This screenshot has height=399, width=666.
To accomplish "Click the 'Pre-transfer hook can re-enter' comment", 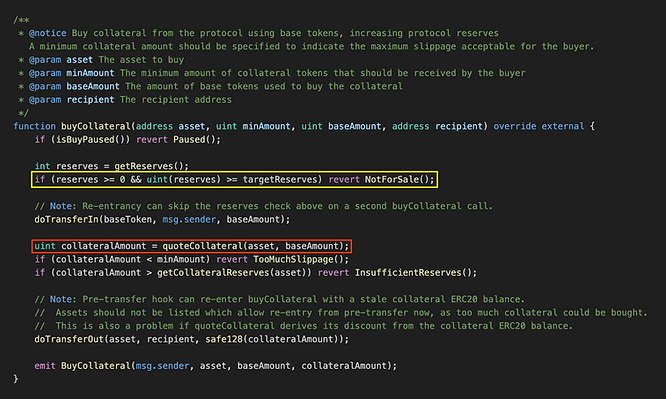I will click(279, 299).
